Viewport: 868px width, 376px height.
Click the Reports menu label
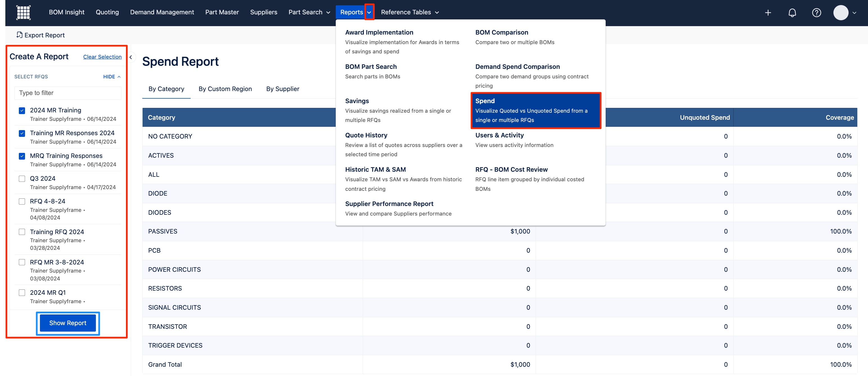click(x=351, y=12)
